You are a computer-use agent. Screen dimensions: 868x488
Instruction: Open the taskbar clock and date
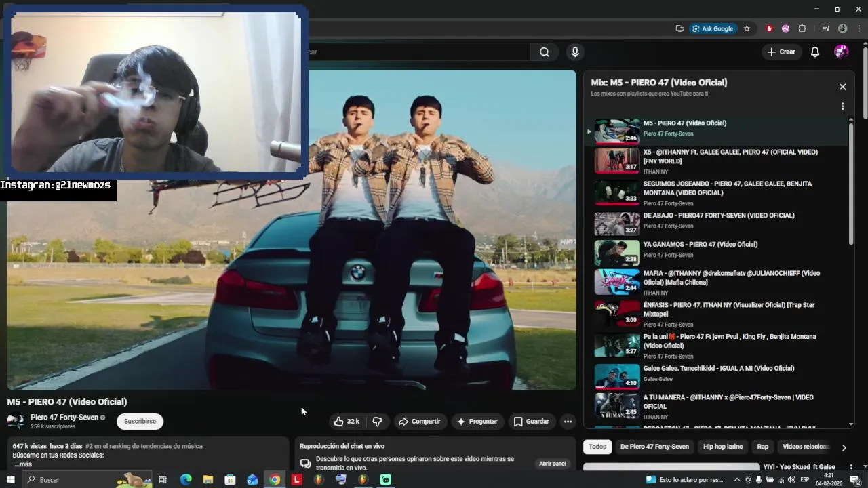[829, 480]
